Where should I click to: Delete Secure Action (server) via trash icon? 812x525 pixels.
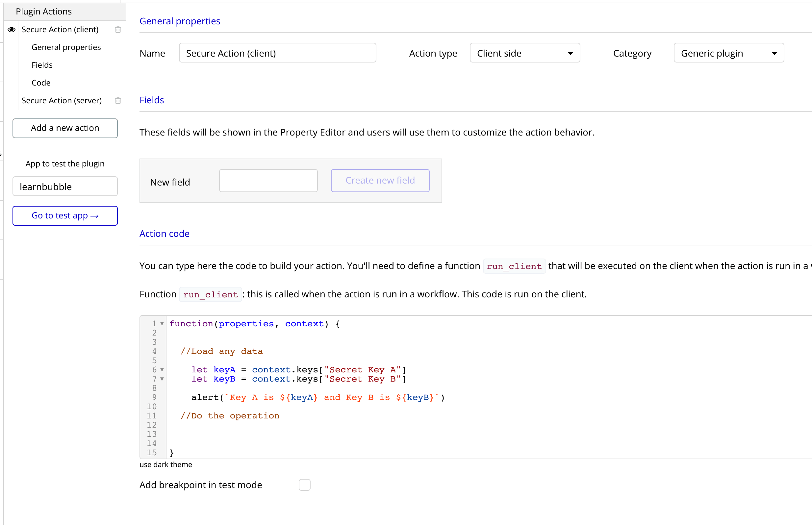point(118,101)
